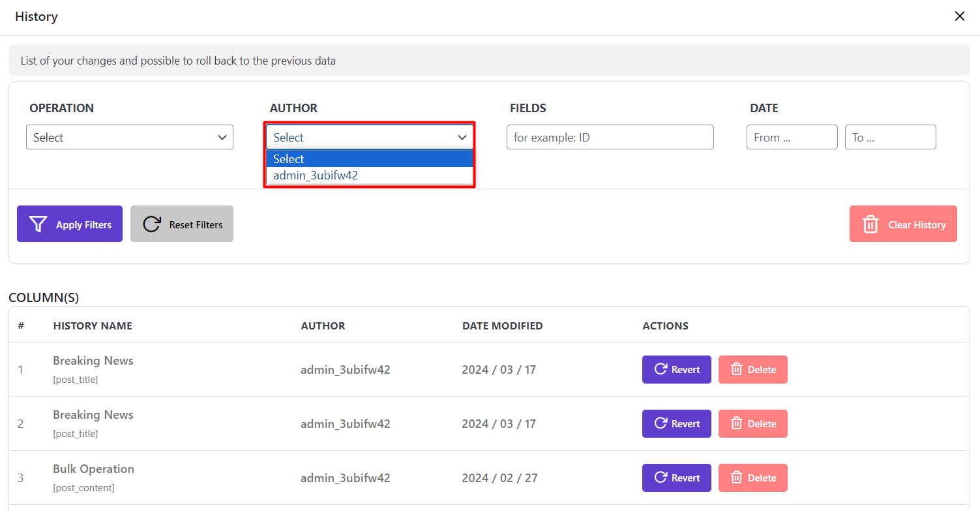Collapse the Author dropdown via its chevron
The image size is (980, 516).
coord(462,138)
